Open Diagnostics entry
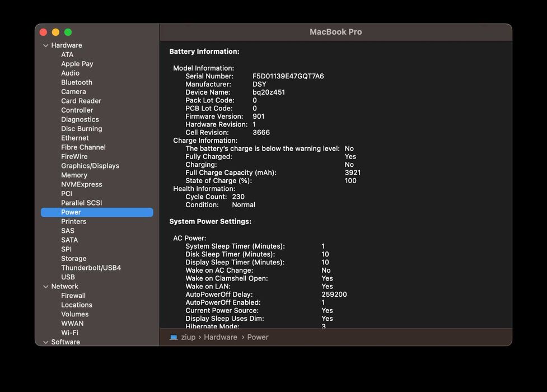Viewport: 547px width, 392px height. pyautogui.click(x=80, y=119)
